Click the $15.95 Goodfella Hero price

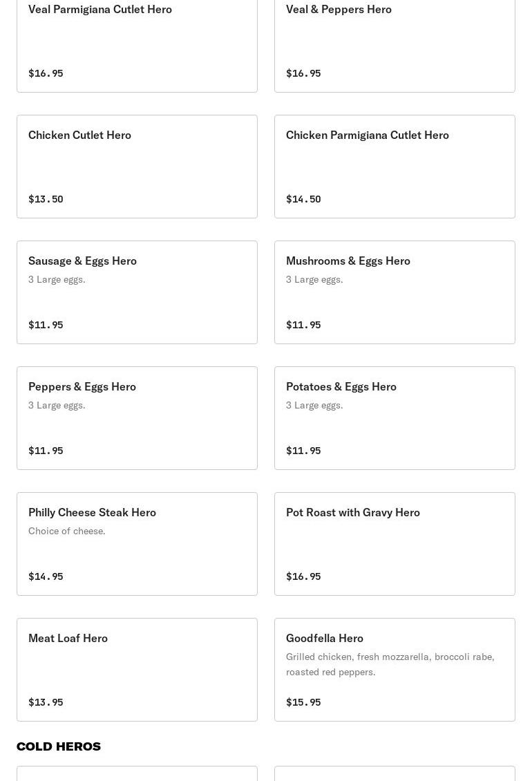(303, 702)
